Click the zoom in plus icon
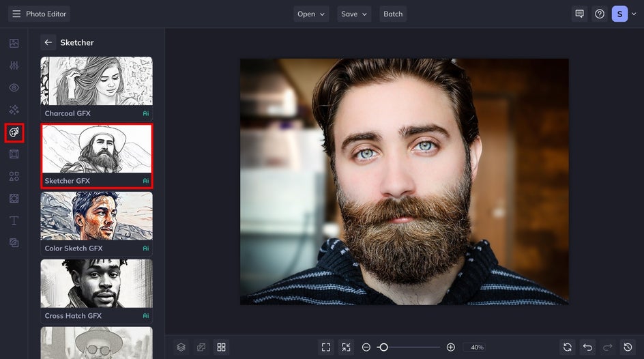Image resolution: width=644 pixels, height=359 pixels. [x=450, y=347]
